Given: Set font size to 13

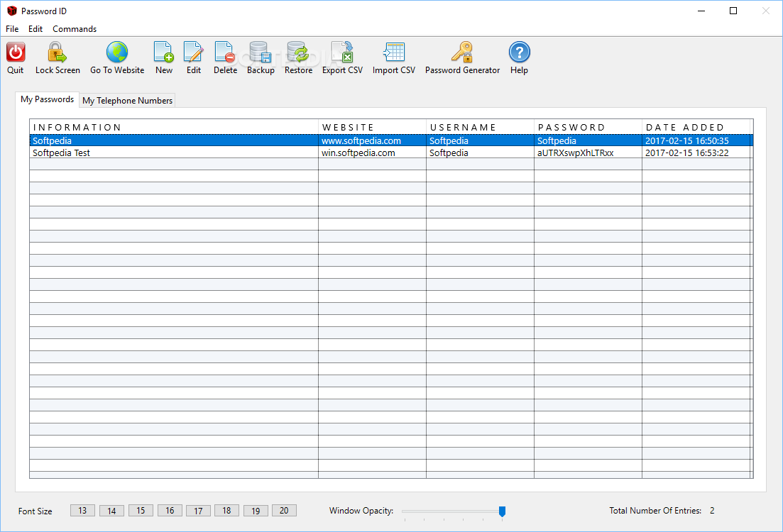Looking at the screenshot, I should tap(82, 511).
